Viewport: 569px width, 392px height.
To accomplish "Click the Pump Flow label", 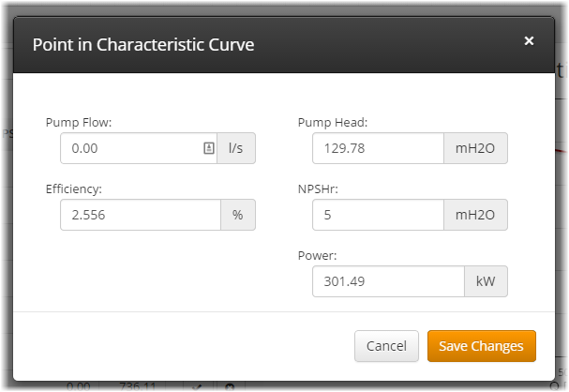I will pos(79,123).
